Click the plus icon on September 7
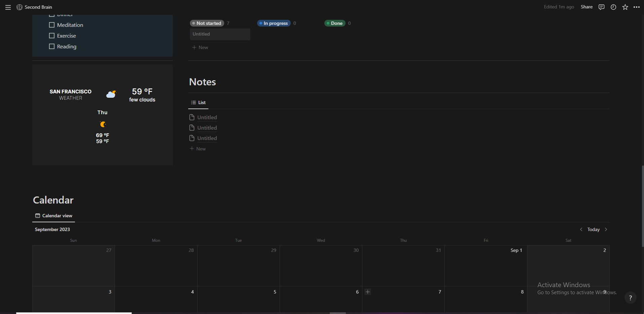The image size is (644, 314). point(368,292)
